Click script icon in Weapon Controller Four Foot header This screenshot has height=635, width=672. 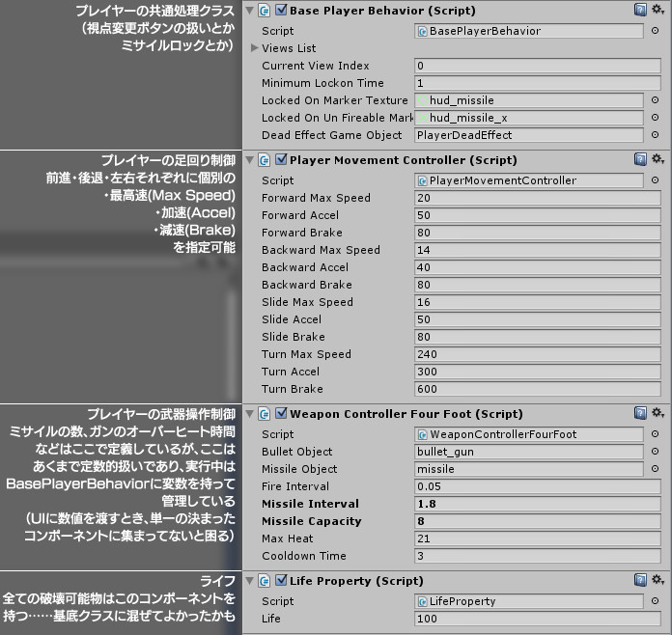[265, 413]
